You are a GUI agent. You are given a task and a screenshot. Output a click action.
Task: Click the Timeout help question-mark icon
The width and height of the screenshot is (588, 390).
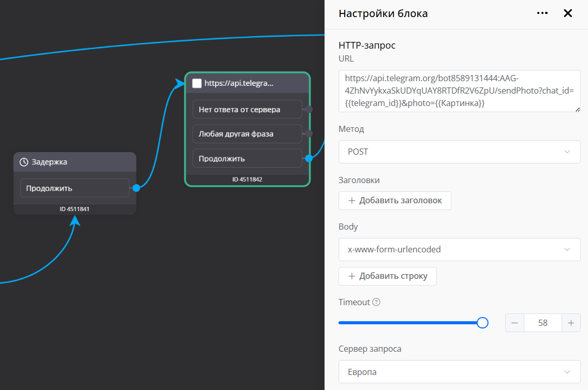click(376, 302)
